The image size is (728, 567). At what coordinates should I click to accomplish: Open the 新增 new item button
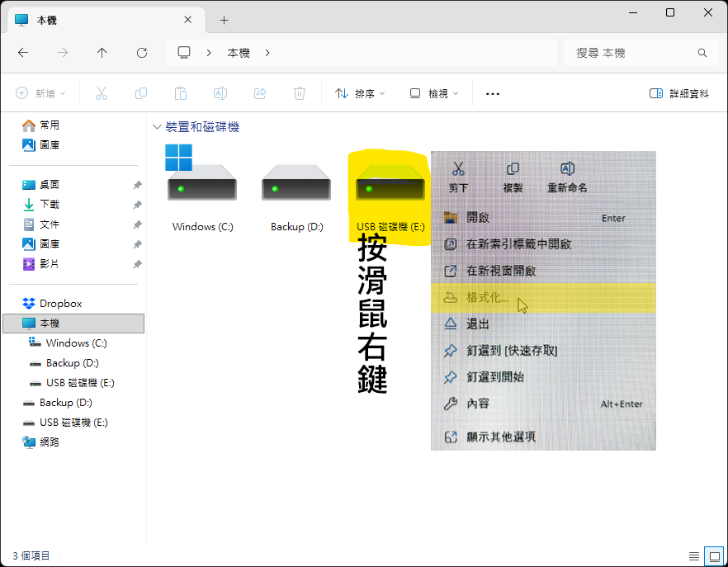click(x=40, y=94)
